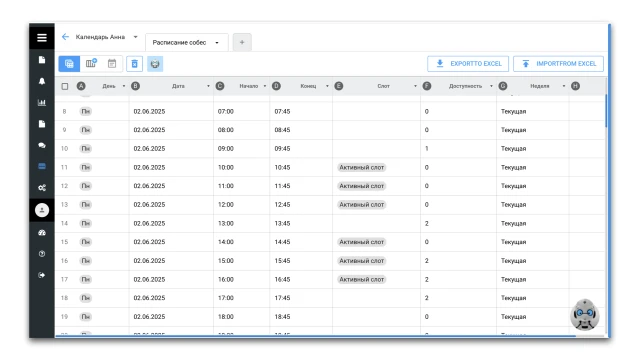Viewport: 640px width, 360px height.
Task: Open the Конец column filter arrow
Action: click(327, 86)
